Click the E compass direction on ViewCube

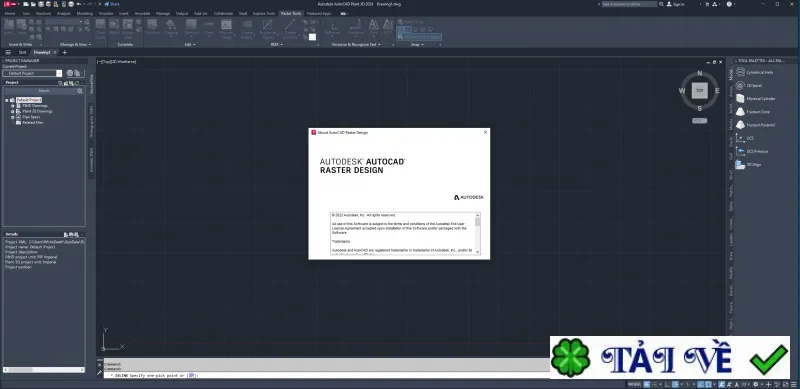717,91
